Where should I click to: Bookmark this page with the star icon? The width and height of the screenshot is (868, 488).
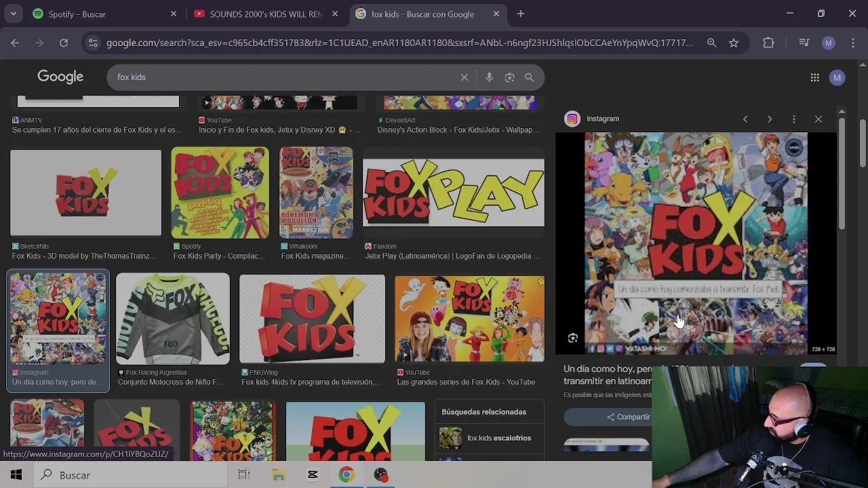tap(734, 43)
